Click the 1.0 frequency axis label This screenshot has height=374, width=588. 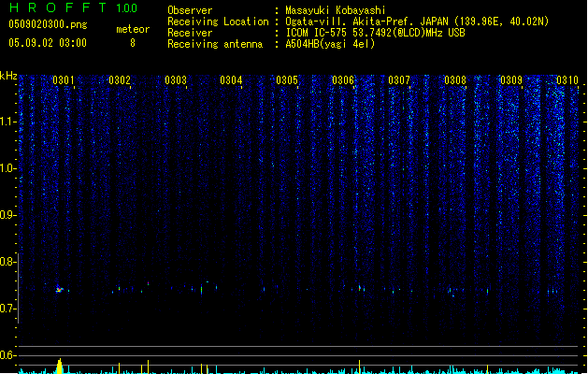coord(7,168)
